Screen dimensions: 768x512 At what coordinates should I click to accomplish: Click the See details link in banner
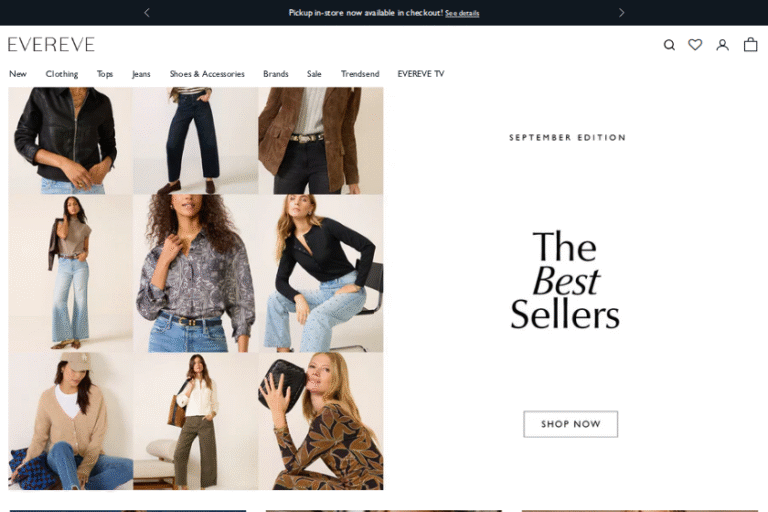point(462,13)
